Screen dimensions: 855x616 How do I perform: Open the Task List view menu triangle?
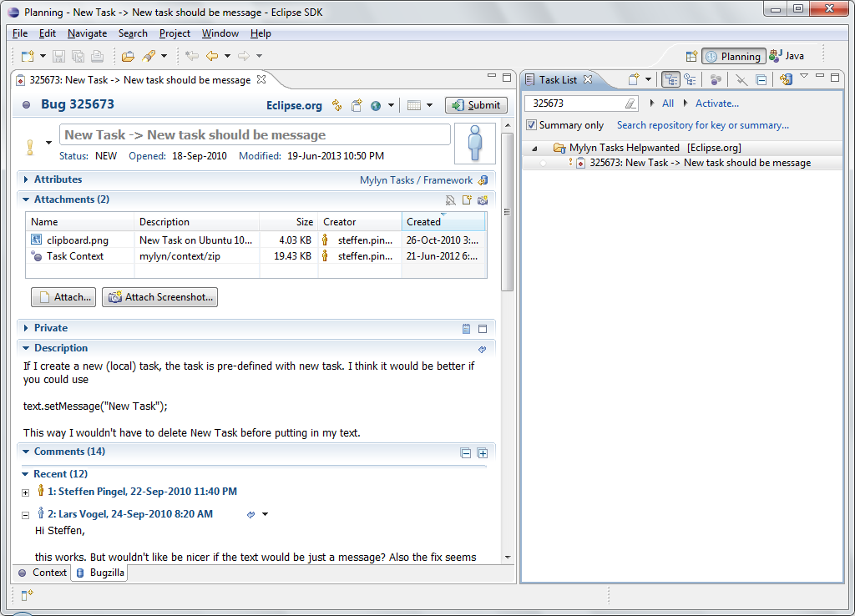click(x=804, y=77)
